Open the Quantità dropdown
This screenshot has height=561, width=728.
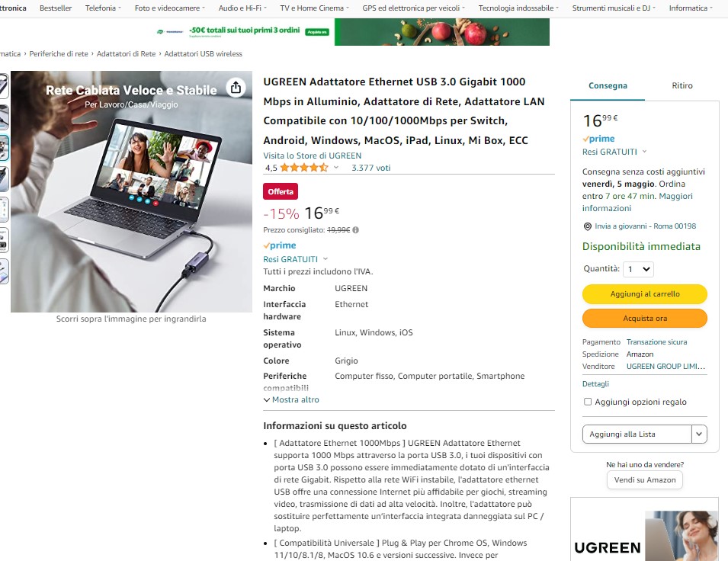(638, 269)
